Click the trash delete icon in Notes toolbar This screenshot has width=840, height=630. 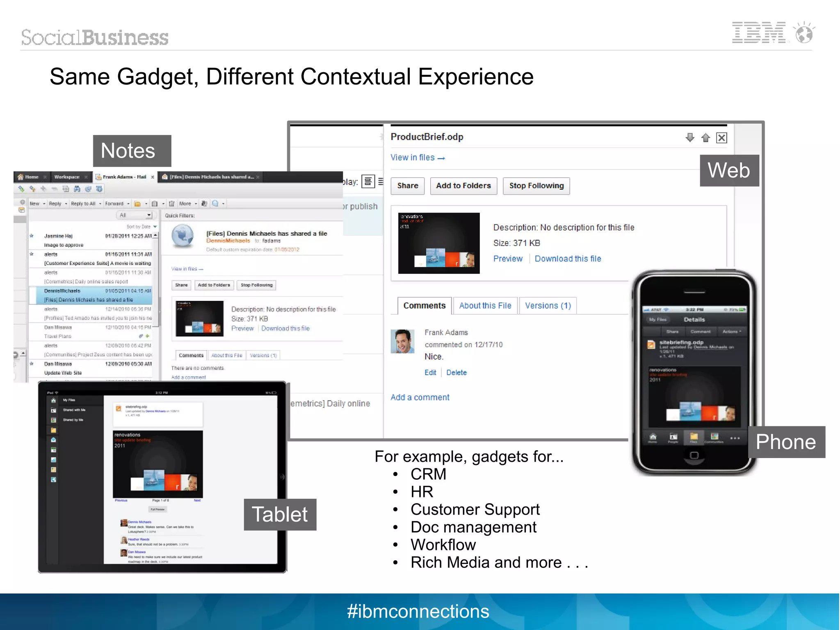pyautogui.click(x=172, y=204)
